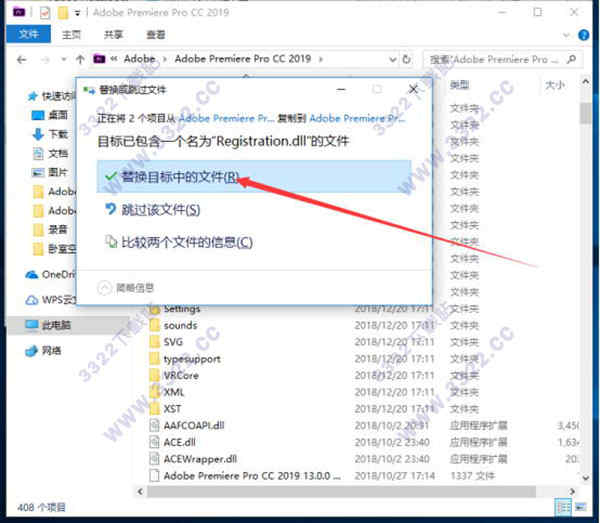Viewport: 600px width, 523px height.
Task: Click the horizontal scrollbar left arrow
Action: [x=140, y=491]
